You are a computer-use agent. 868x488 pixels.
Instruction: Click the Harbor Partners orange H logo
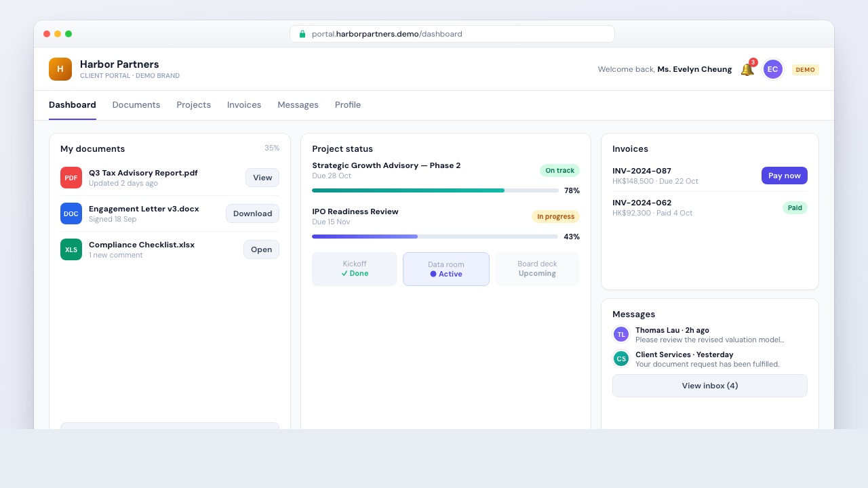click(x=60, y=69)
